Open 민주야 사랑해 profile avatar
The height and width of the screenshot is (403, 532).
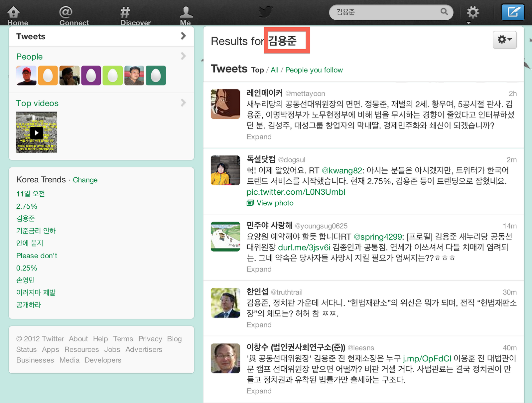[225, 236]
